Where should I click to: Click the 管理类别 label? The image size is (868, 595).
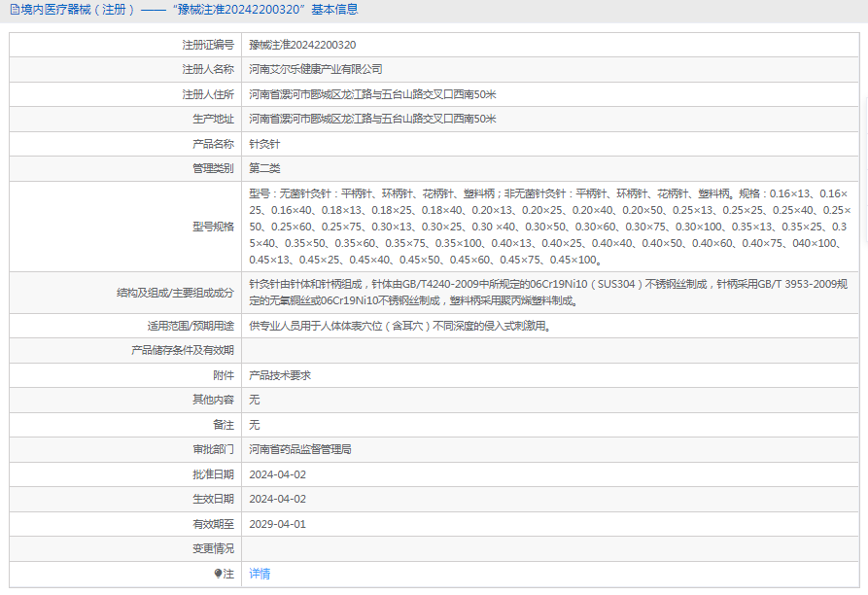(213, 168)
